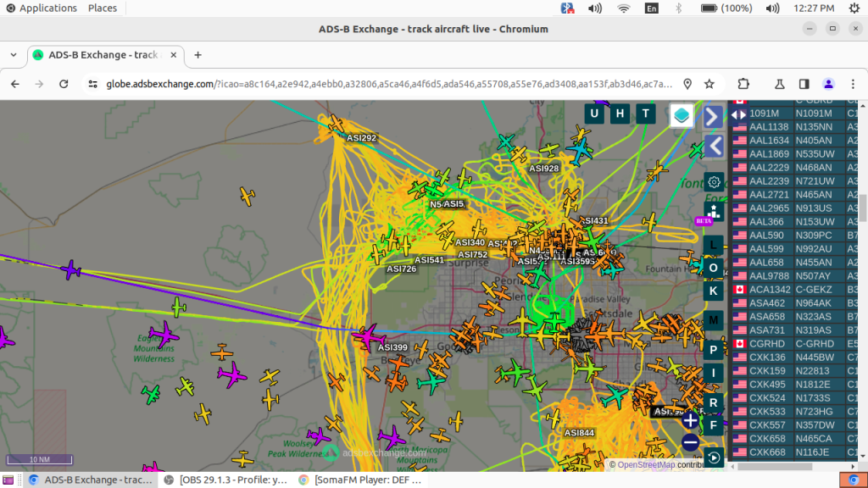Open the BETA leaderboard podium icon
The width and height of the screenshot is (868, 488).
coord(713,213)
